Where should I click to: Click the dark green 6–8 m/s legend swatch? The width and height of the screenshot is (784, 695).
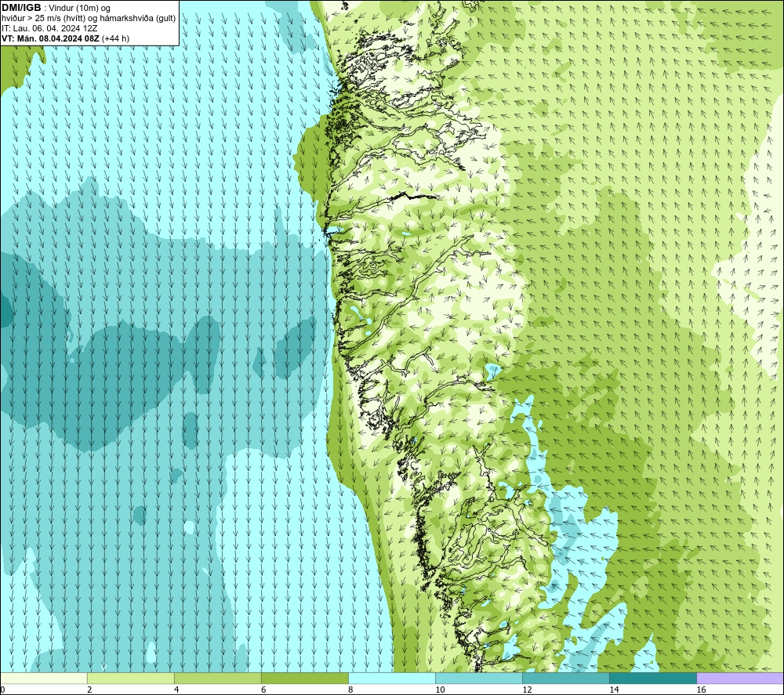(305, 678)
